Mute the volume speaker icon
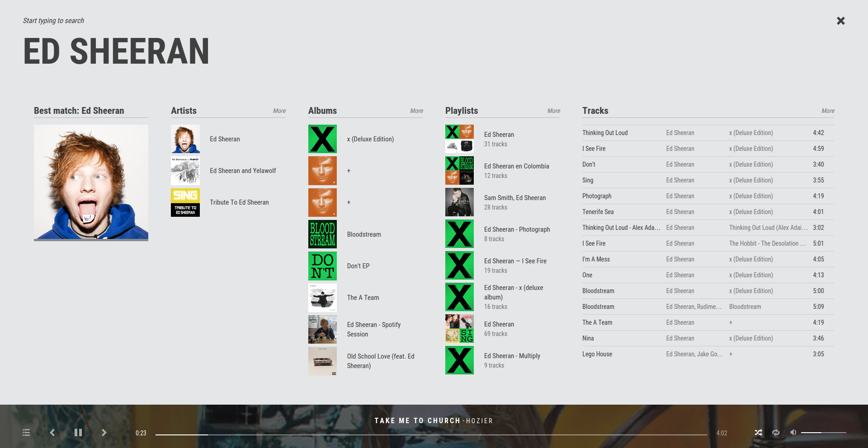The height and width of the screenshot is (448, 868). [793, 433]
